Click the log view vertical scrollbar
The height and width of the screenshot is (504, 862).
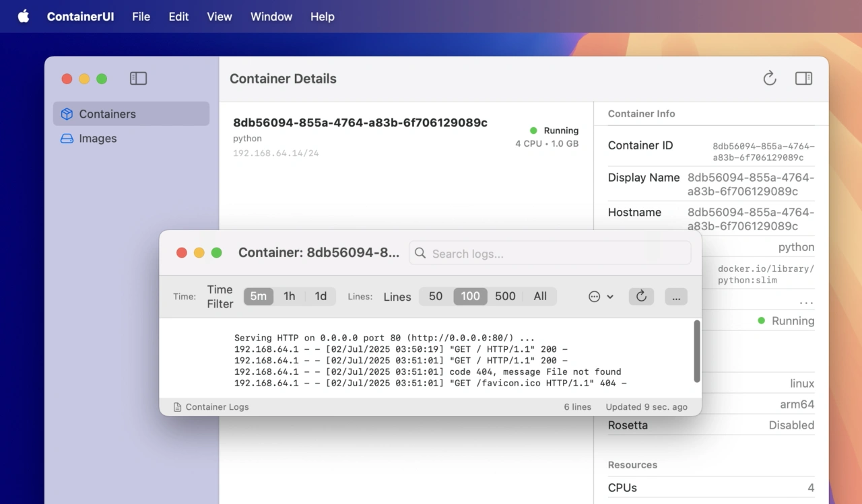click(696, 351)
